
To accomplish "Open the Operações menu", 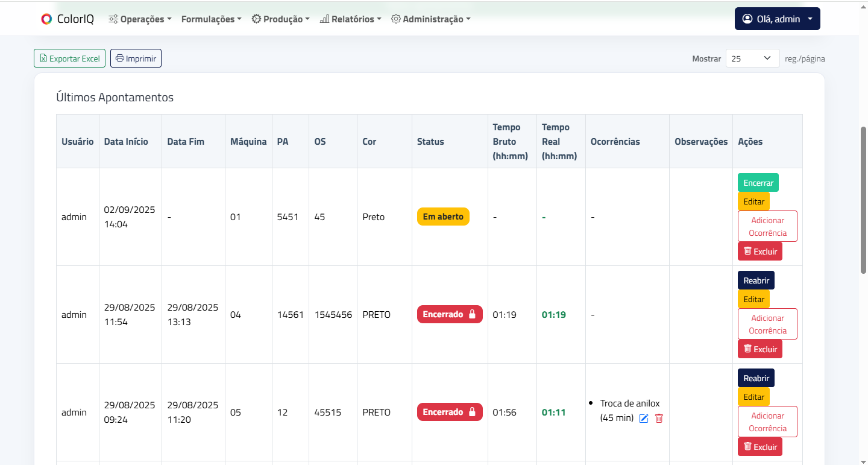I will coord(139,19).
